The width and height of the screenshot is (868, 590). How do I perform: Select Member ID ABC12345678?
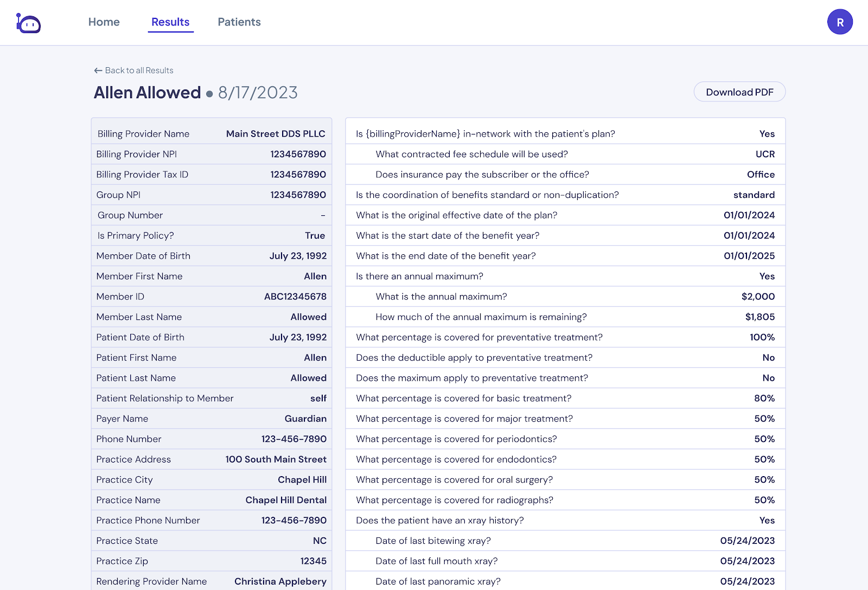pos(295,297)
